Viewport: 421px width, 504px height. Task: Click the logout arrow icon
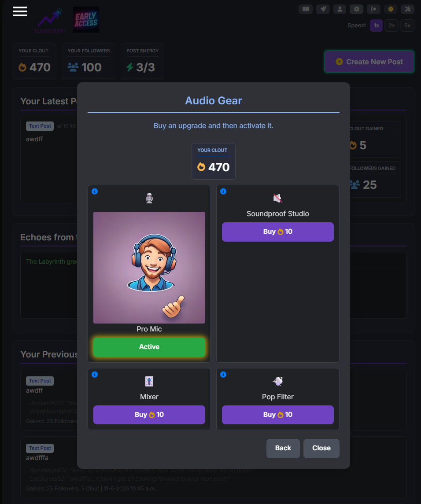click(373, 9)
